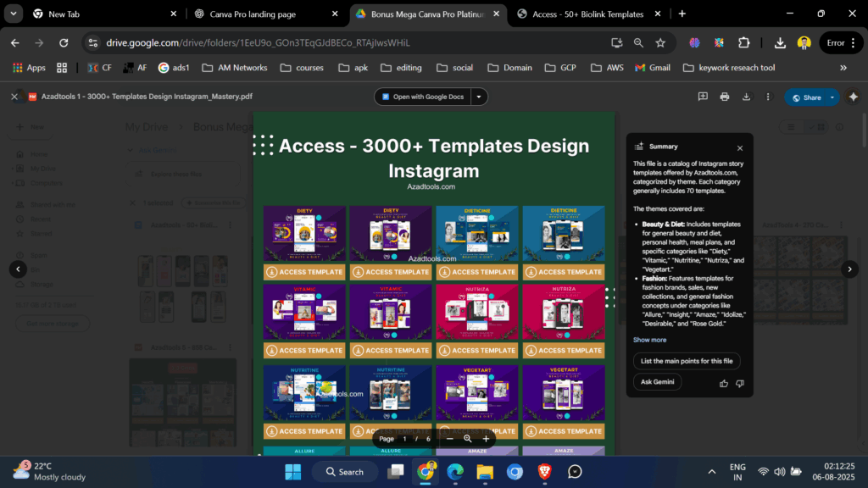
Task: Go to next file with right arrow
Action: [x=849, y=269]
